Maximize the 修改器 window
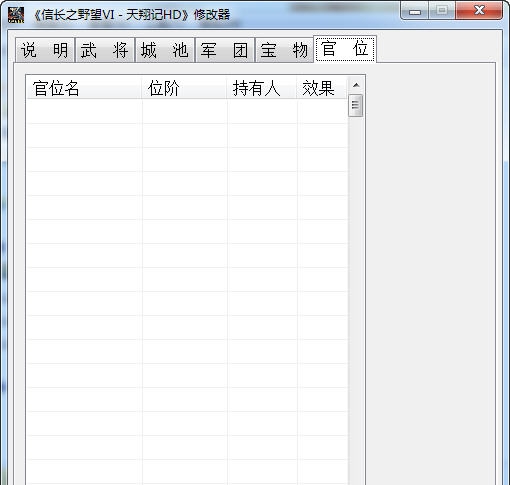The height and width of the screenshot is (485, 510). pos(442,11)
